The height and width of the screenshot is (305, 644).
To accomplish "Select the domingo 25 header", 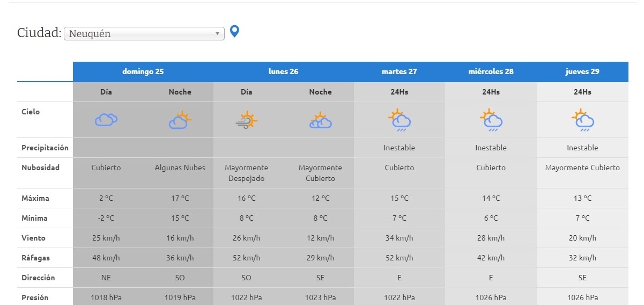I will 143,71.
